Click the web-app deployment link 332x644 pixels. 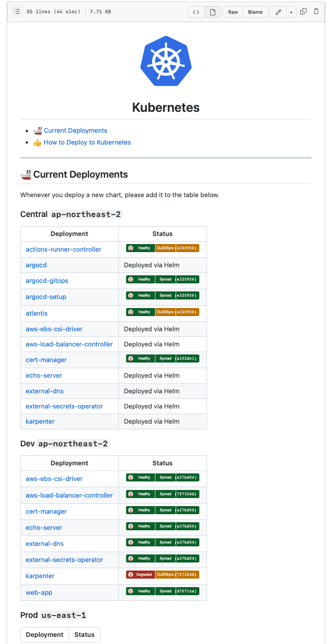39,592
